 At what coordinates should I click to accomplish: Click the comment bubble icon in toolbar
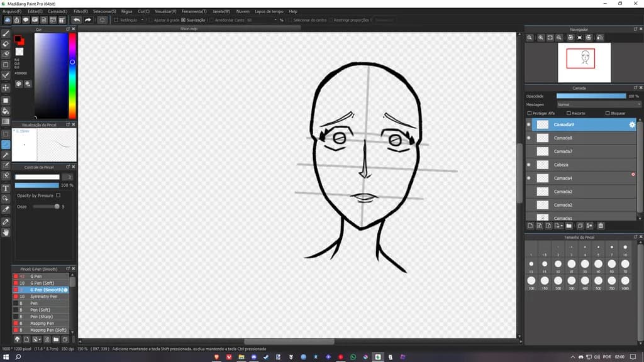(26, 19)
